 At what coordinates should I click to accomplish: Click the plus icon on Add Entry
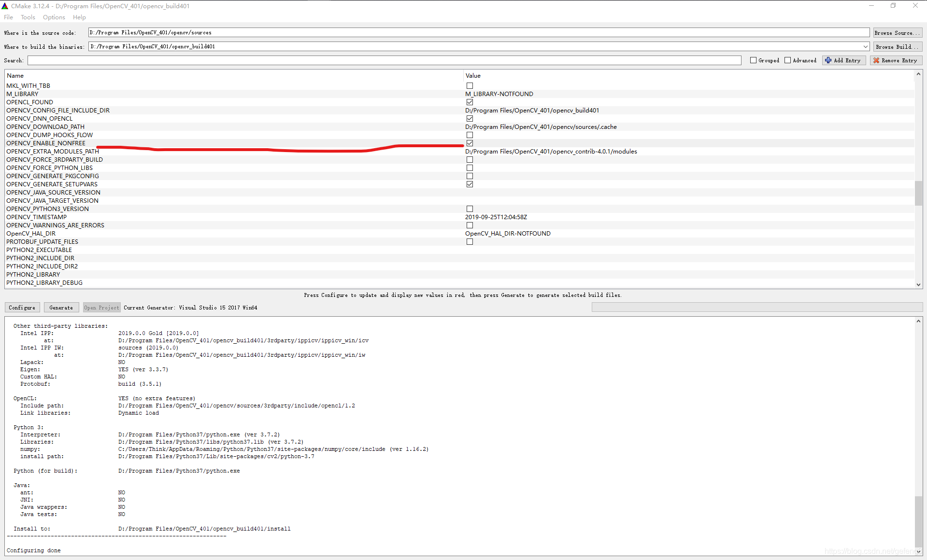pos(828,60)
